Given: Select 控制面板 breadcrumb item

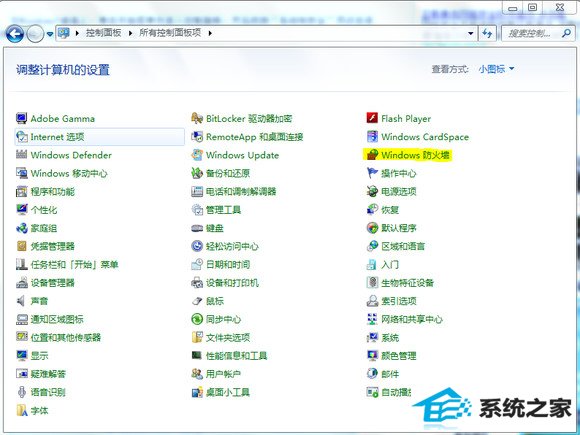Looking at the screenshot, I should pos(104,33).
